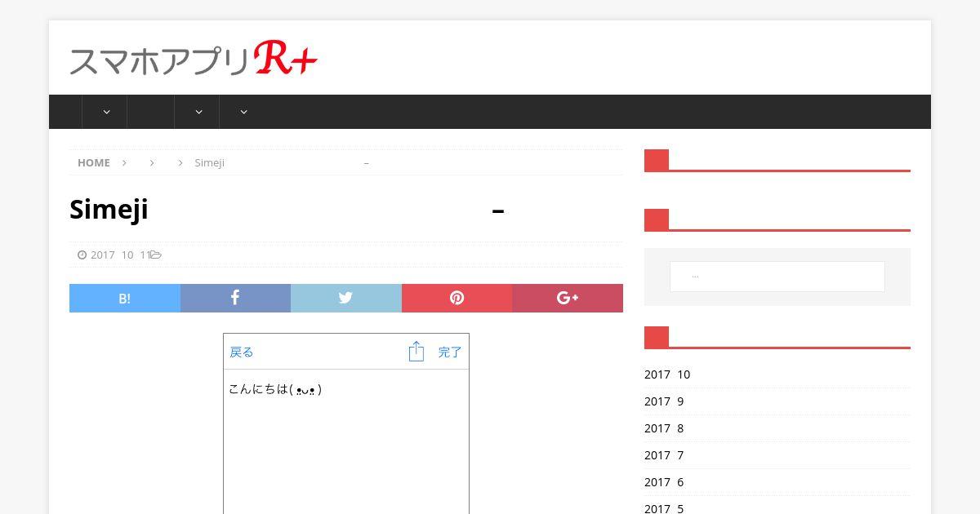
Task: Share the article on Google+
Action: pyautogui.click(x=568, y=298)
